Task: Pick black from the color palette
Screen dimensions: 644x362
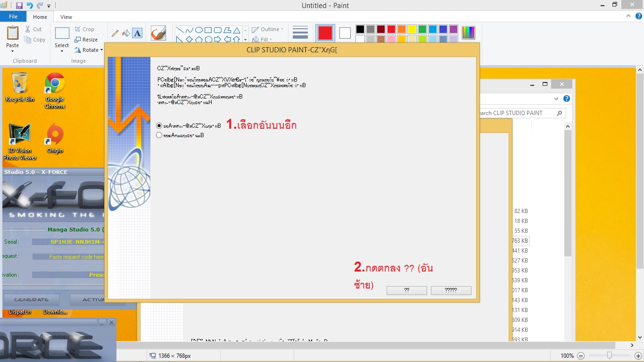Action: (360, 29)
